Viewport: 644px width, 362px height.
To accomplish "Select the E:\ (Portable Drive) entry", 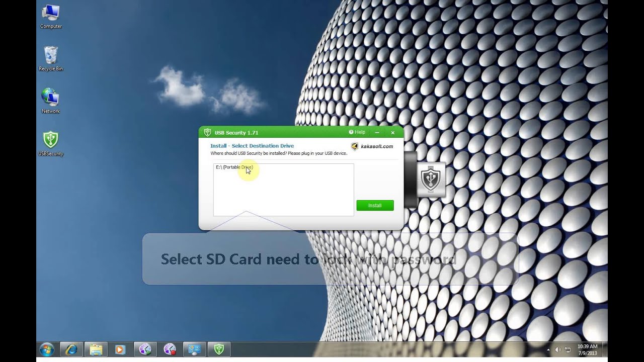I will click(x=234, y=167).
